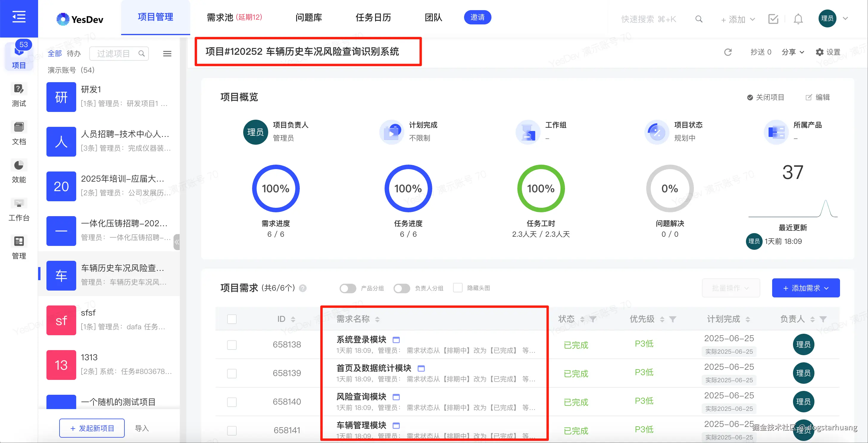Image resolution: width=868 pixels, height=443 pixels.
Task: Click the refresh icon beside 抄送
Action: 728,52
